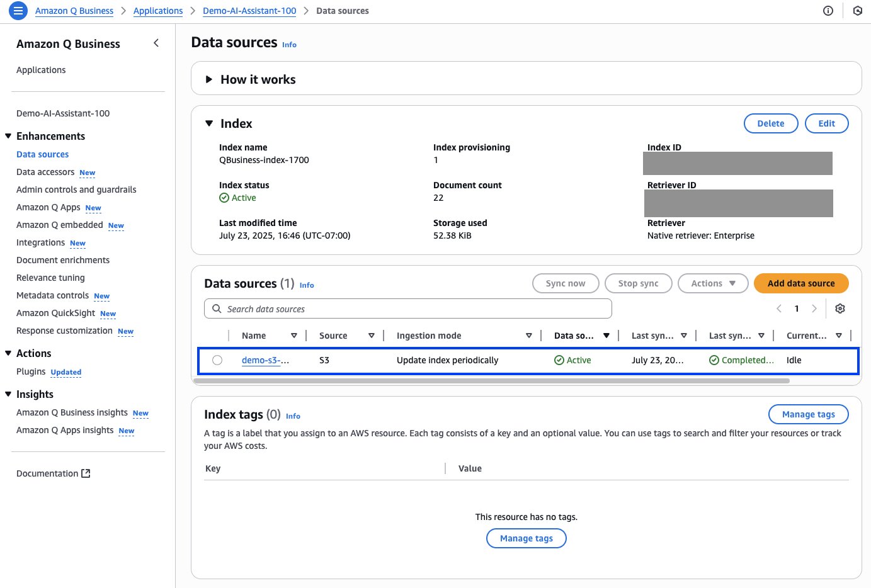Open Admin controls and guardrails
The image size is (871, 588).
click(x=76, y=189)
